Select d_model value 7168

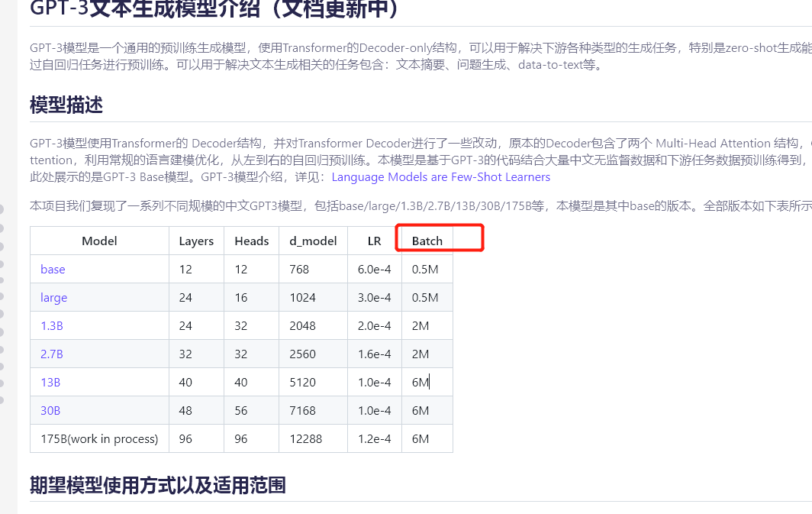coord(302,411)
